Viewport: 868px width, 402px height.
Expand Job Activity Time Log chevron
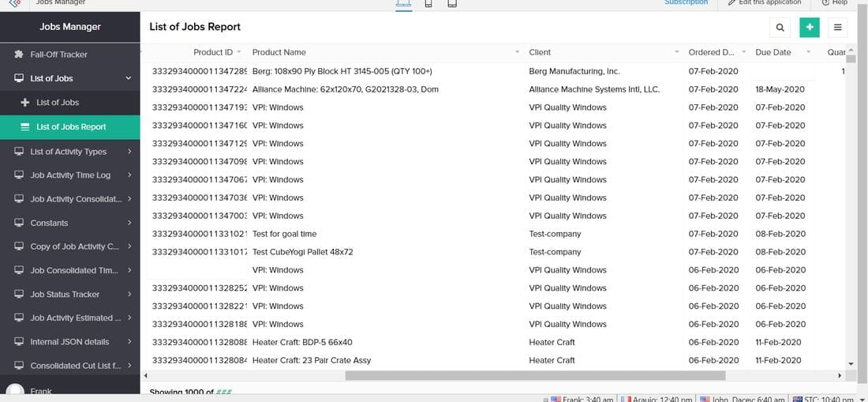point(129,175)
